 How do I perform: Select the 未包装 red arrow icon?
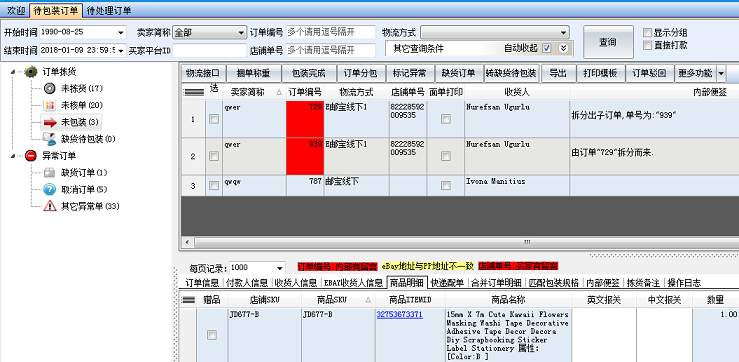[x=49, y=123]
